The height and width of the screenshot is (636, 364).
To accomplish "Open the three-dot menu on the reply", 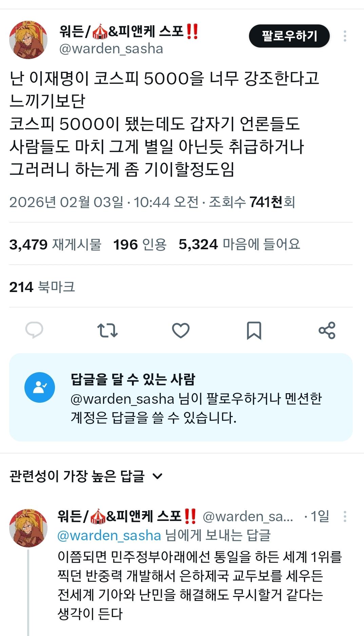I will [345, 516].
